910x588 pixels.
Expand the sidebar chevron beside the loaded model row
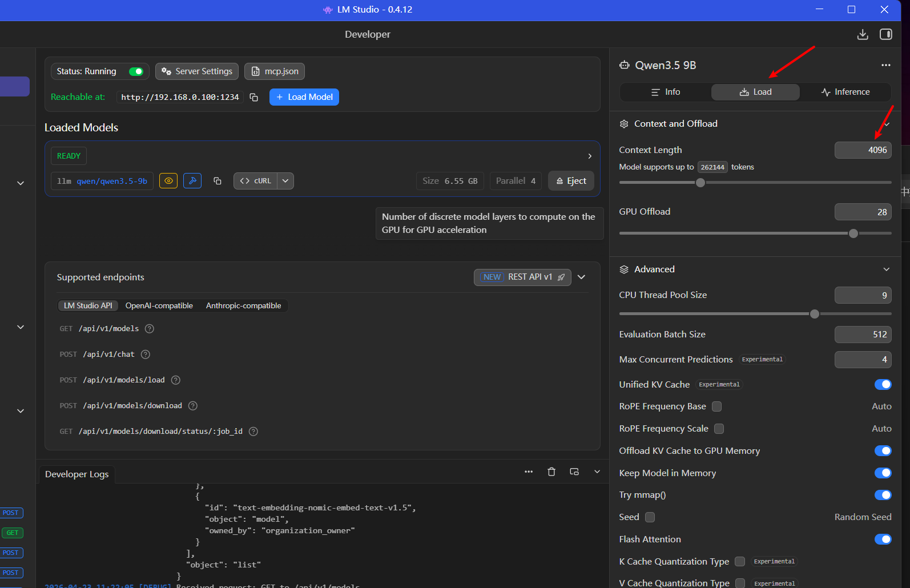click(21, 183)
